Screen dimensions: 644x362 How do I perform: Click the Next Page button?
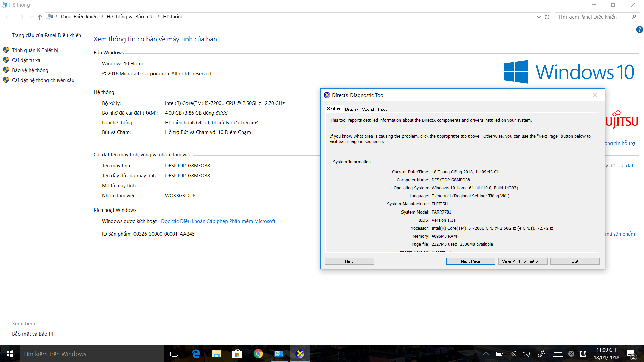tap(470, 261)
